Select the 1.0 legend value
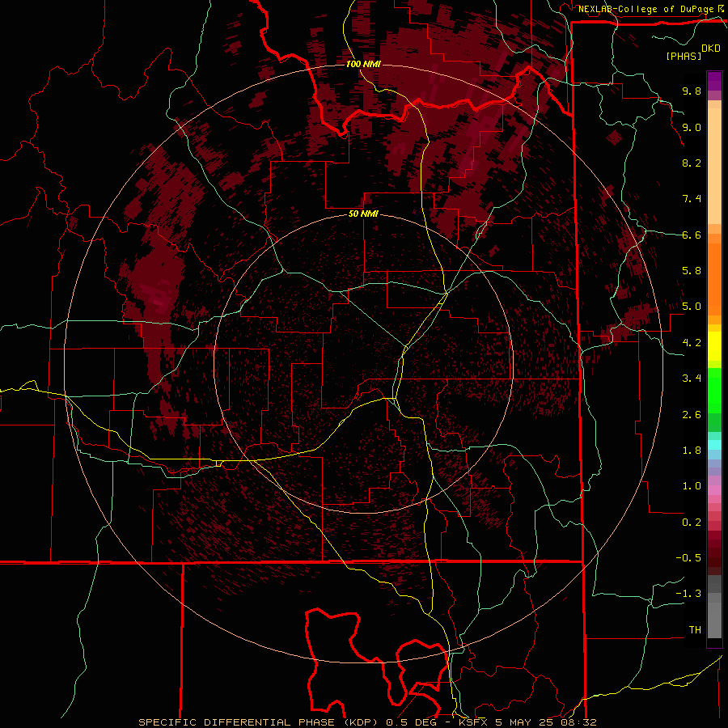728x728 pixels. pyautogui.click(x=692, y=486)
